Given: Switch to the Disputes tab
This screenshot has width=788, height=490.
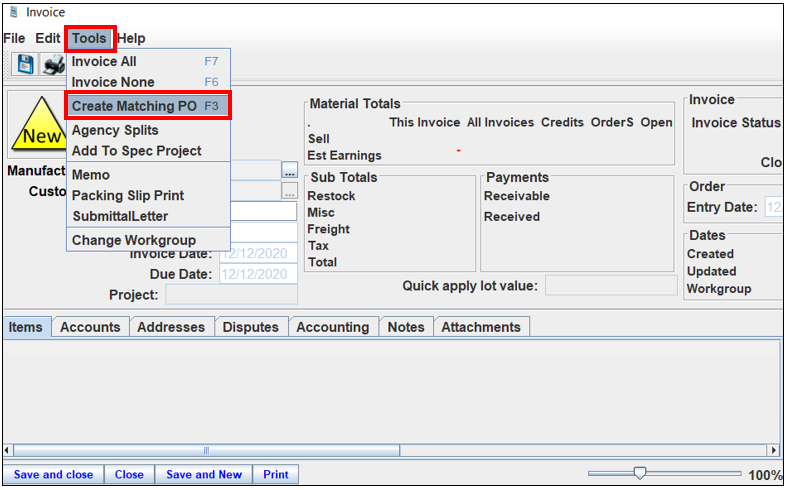Looking at the screenshot, I should pos(251,327).
